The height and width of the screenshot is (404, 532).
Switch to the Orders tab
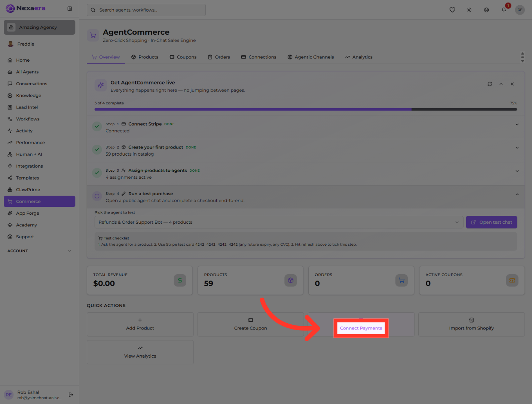[x=219, y=57]
